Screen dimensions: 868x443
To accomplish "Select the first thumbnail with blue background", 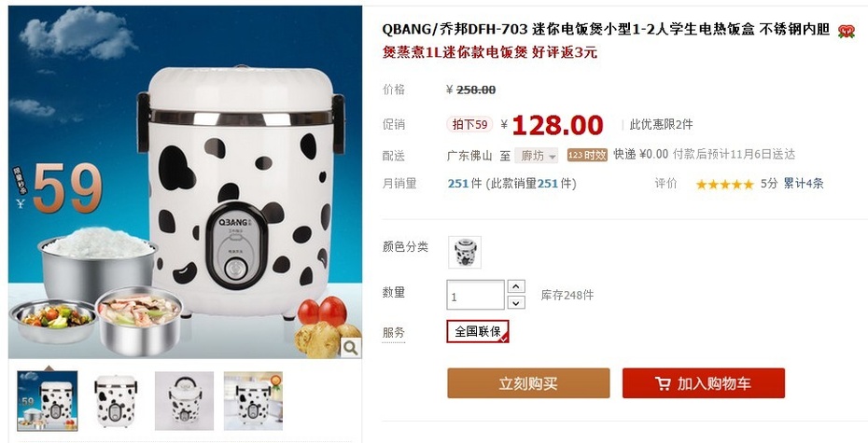I will [x=47, y=401].
